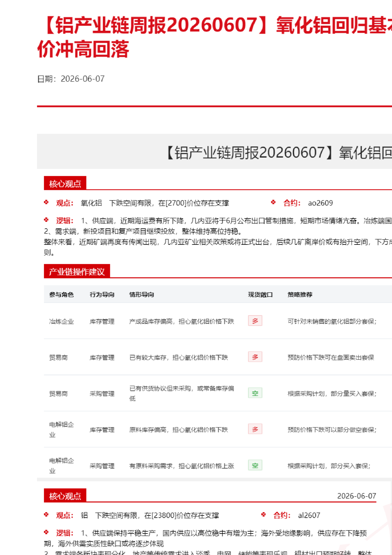Click the red bullet before 氧化铝 '逻辑'

coord(46,220)
